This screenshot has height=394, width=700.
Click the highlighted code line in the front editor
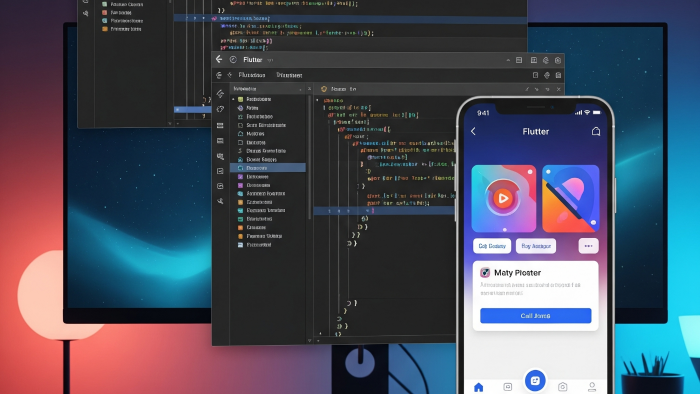(385, 211)
